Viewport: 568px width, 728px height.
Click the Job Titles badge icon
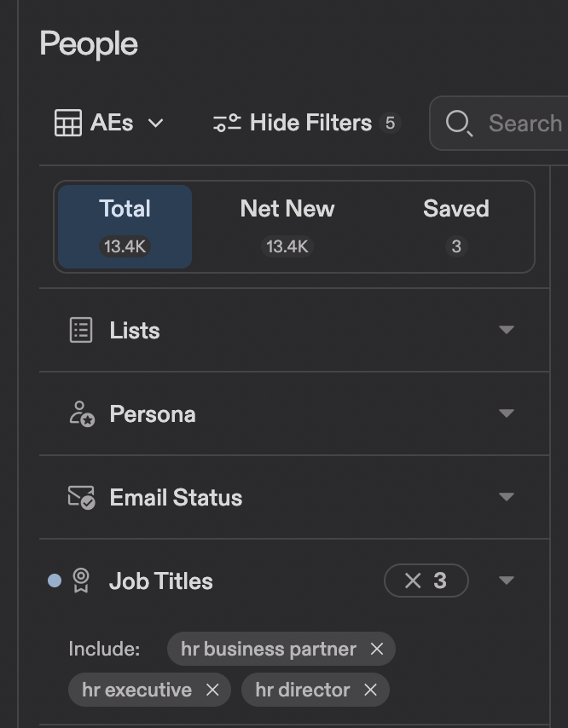click(81, 581)
